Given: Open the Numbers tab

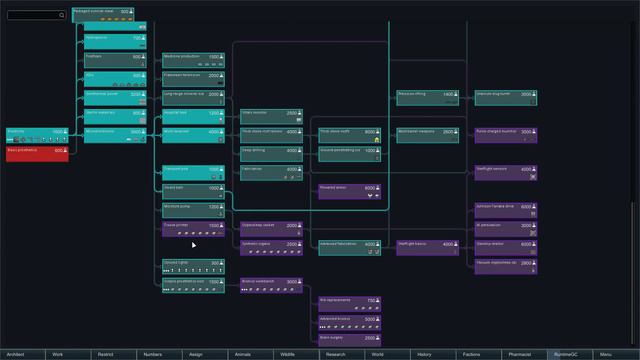Looking at the screenshot, I should point(160,355).
